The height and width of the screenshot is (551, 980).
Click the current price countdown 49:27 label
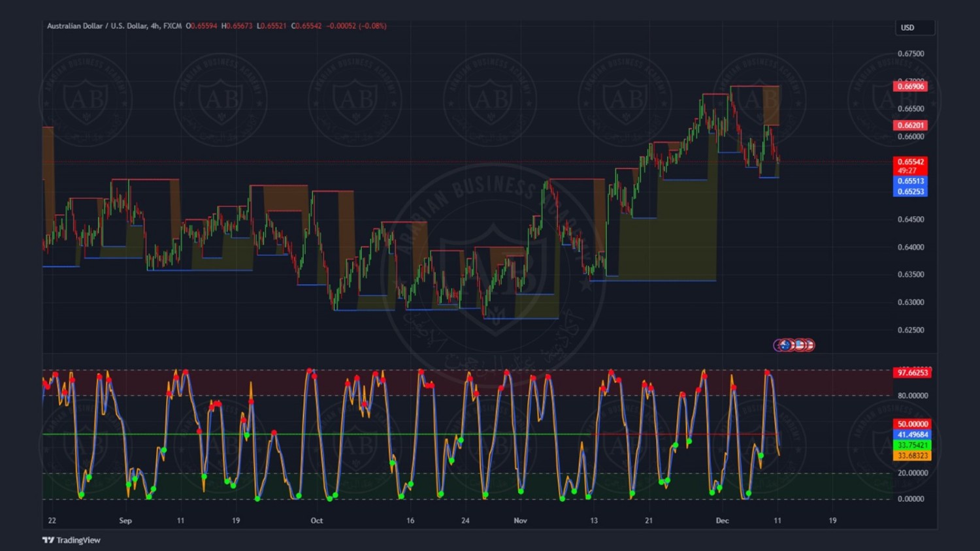pyautogui.click(x=910, y=170)
